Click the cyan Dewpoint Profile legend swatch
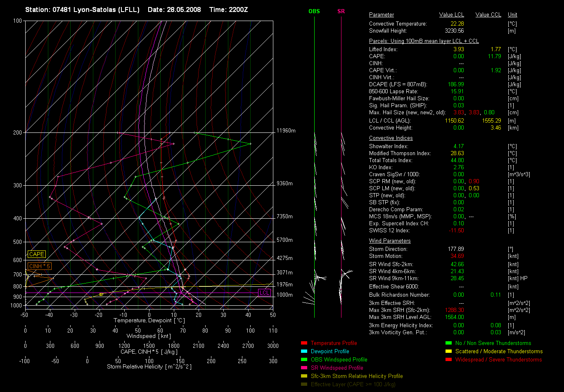564x392 pixels. 304,351
